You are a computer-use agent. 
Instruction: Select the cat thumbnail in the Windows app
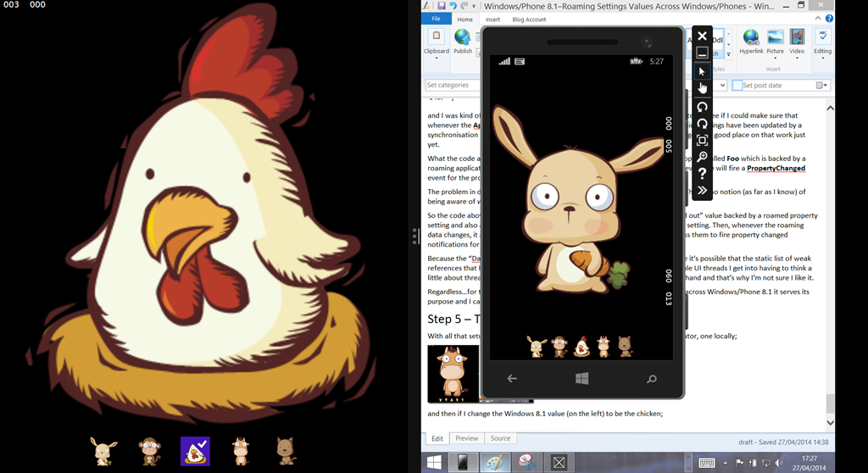pos(286,451)
